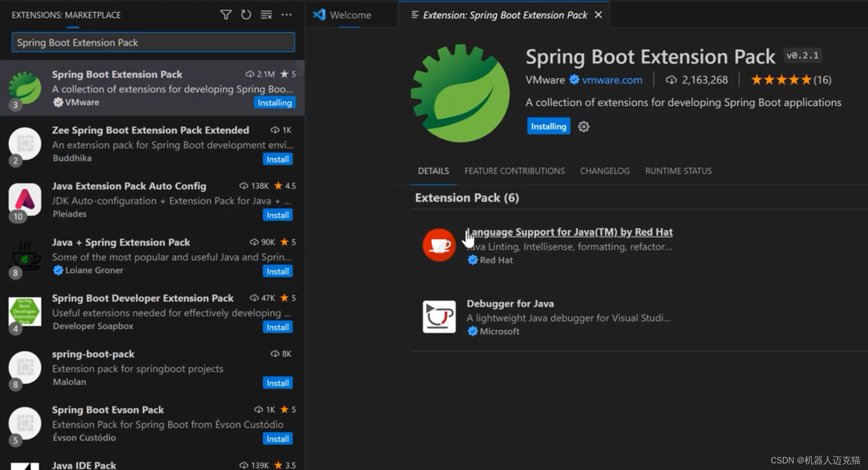The height and width of the screenshot is (470, 868).
Task: Click the VMware publisher name in details
Action: click(x=545, y=80)
